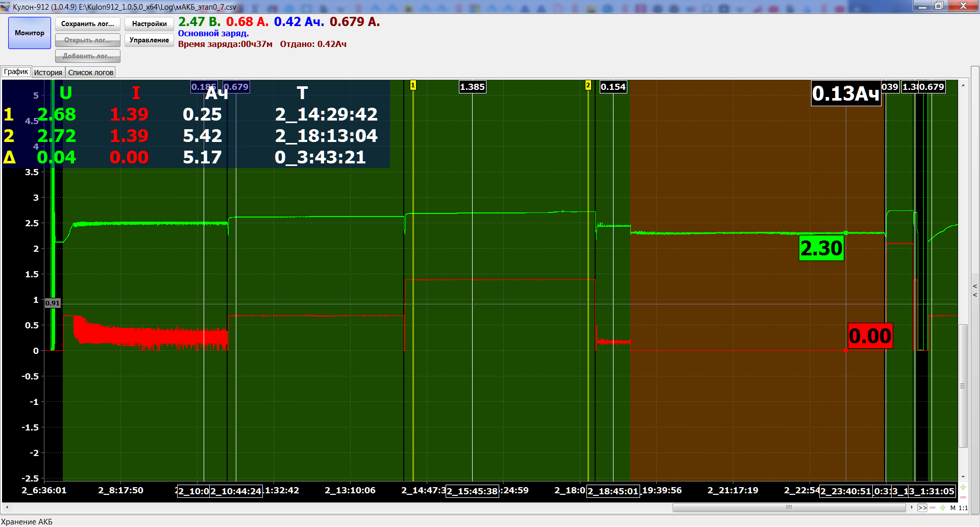Click the vertical scrollbar down arrow

963,477
